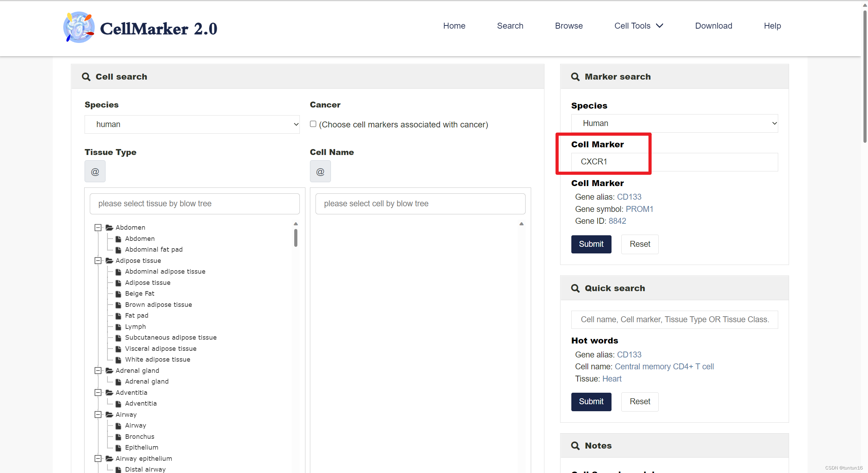Submit the Marker search form
The height and width of the screenshot is (473, 868).
591,244
